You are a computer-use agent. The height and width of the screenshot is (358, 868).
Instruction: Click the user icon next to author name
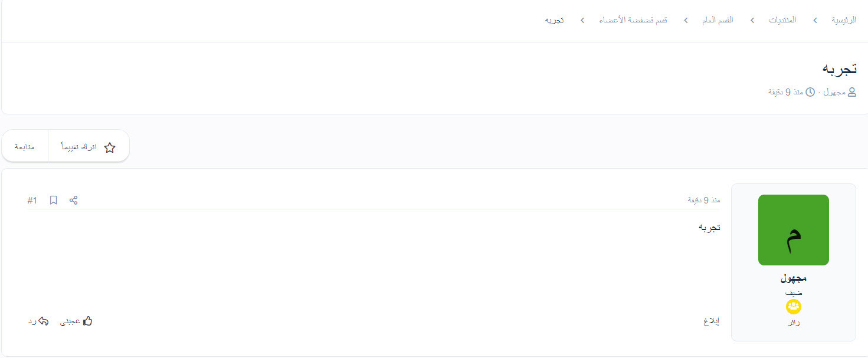coord(851,92)
